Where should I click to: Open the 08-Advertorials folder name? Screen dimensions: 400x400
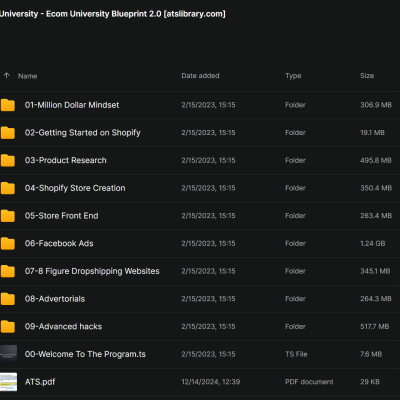pos(55,299)
